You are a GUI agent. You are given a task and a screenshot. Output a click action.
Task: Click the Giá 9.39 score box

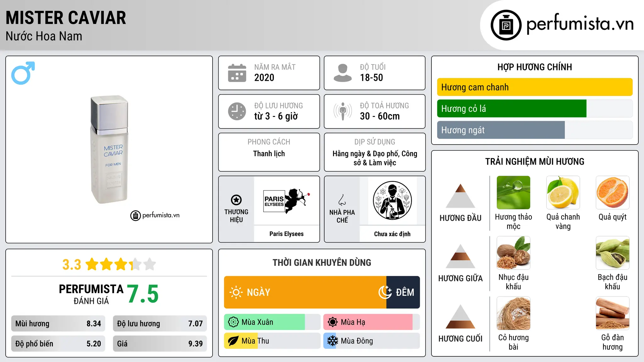click(160, 343)
